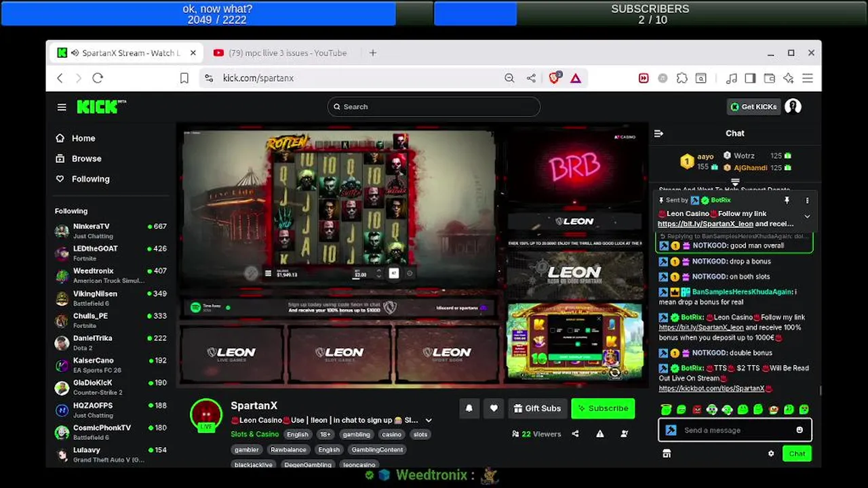Click SpartanX channel avatar
Viewport: 868px width, 488px height.
[206, 415]
